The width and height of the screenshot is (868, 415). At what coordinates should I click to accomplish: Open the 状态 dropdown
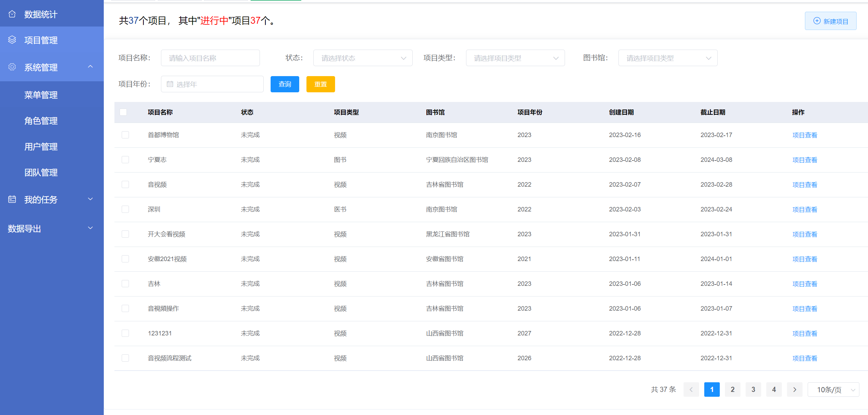(363, 58)
